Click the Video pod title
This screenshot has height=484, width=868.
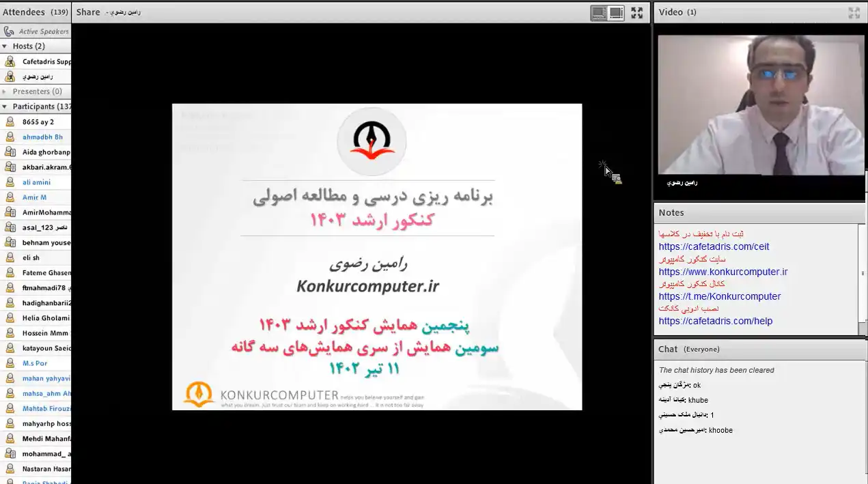click(671, 12)
